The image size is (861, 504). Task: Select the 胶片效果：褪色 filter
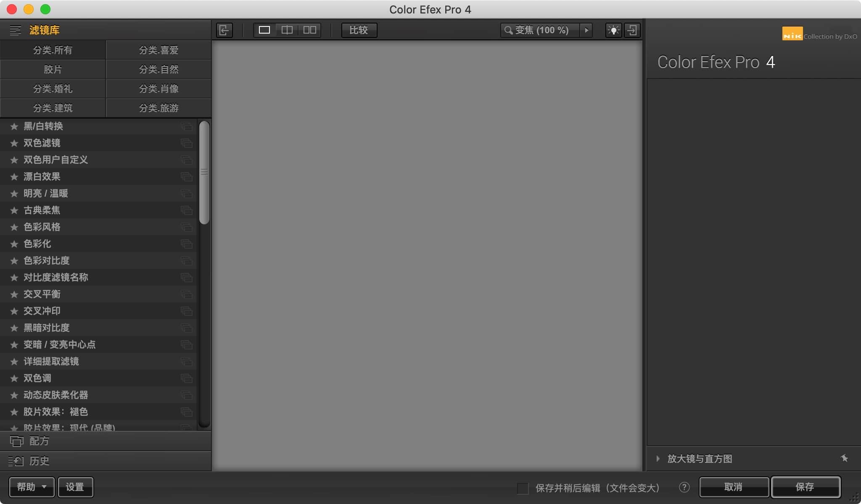[98, 412]
